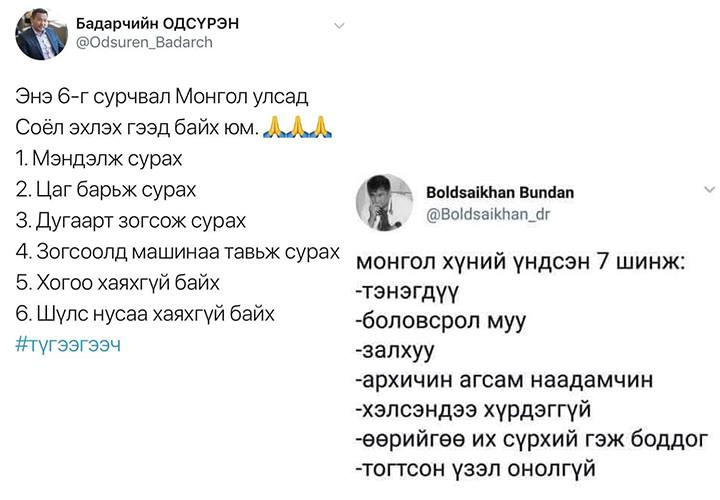
Task: Visit the @Boldsaikhan_dr handle
Action: [488, 214]
